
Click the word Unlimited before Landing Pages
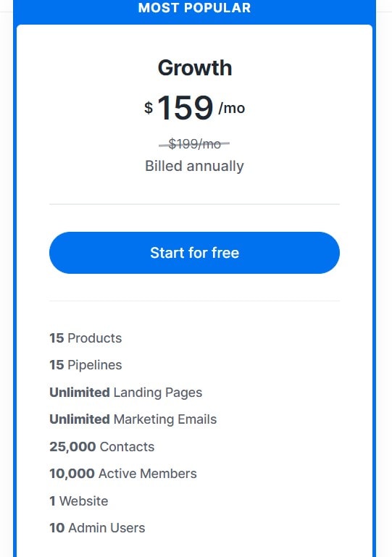pyautogui.click(x=80, y=392)
